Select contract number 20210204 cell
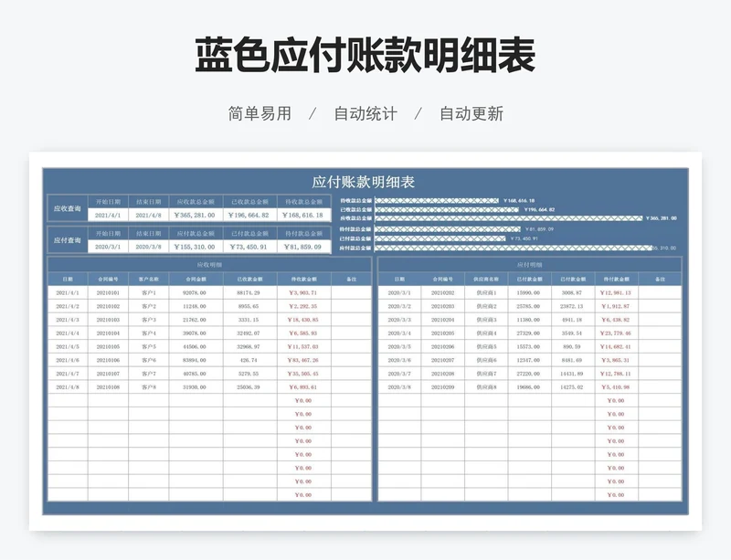 pos(443,320)
